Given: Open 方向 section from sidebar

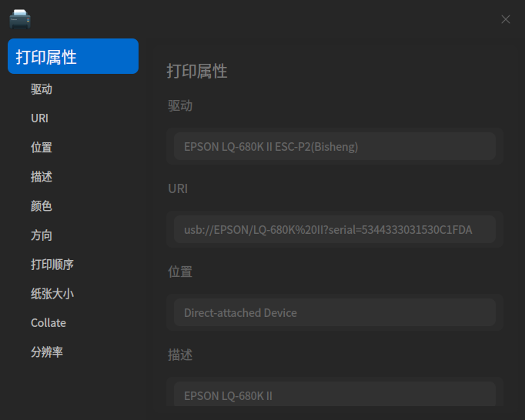Looking at the screenshot, I should click(x=42, y=235).
